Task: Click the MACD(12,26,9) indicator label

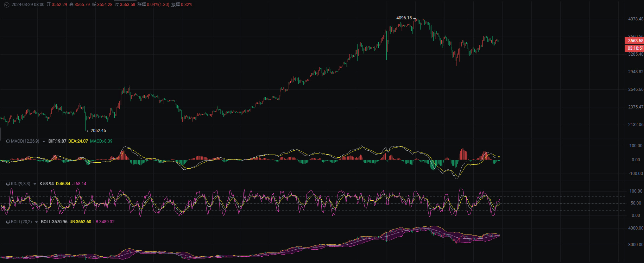Action: click(25, 141)
